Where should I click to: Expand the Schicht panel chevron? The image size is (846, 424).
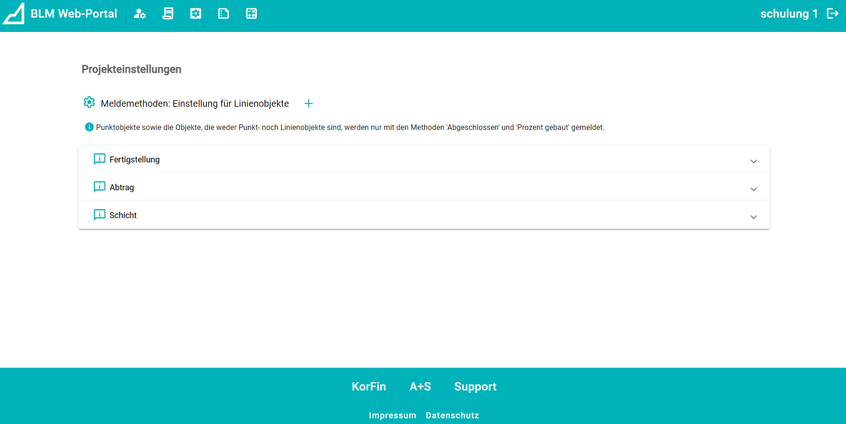[x=753, y=217]
